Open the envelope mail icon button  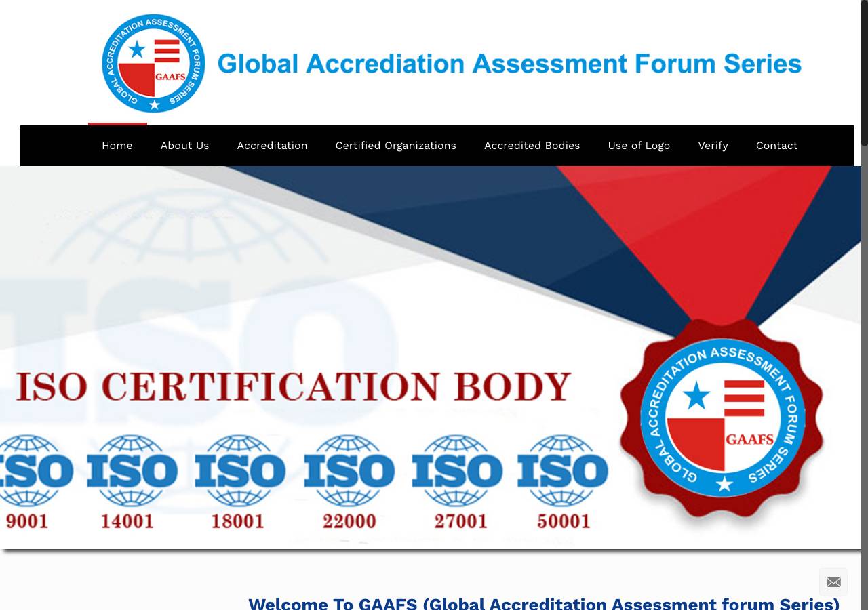833,582
